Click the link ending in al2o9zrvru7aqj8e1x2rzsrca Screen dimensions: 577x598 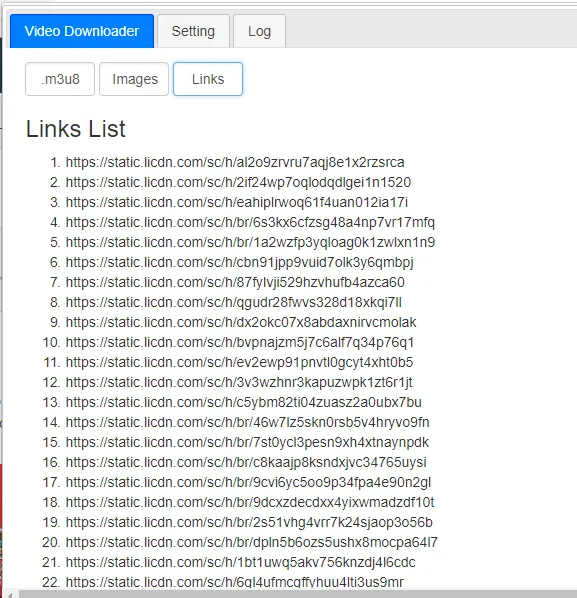pyautogui.click(x=235, y=162)
